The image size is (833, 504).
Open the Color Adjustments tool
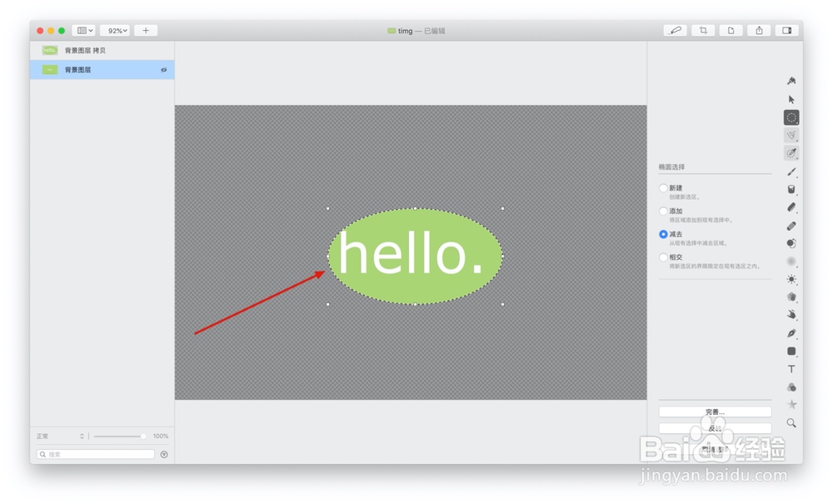point(791,387)
